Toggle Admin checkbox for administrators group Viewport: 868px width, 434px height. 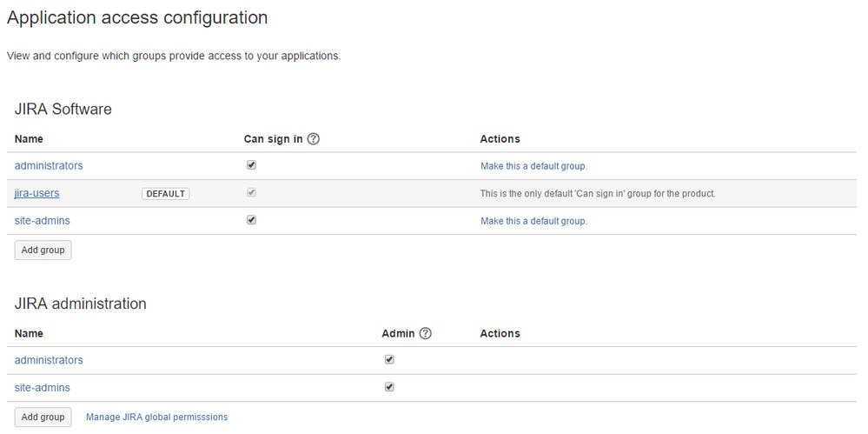coord(389,360)
